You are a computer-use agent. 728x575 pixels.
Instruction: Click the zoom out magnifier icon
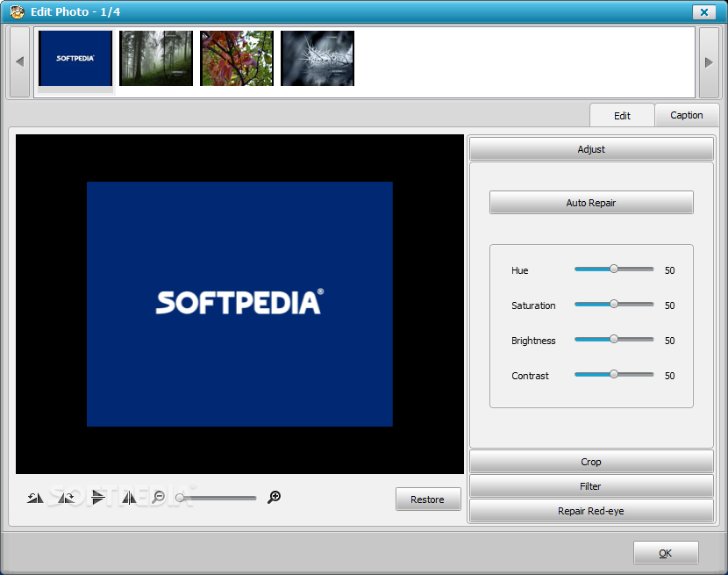159,497
